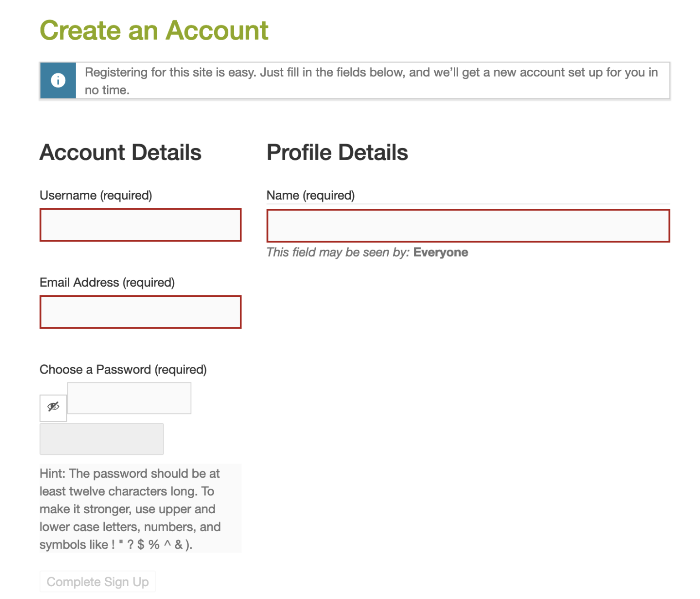Click the hint line listing example symbols
700x599 pixels.
pos(116,545)
